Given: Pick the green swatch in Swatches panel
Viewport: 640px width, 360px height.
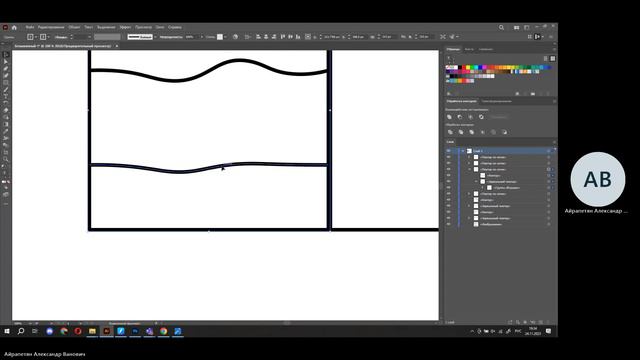Looking at the screenshot, I should click(472, 67).
